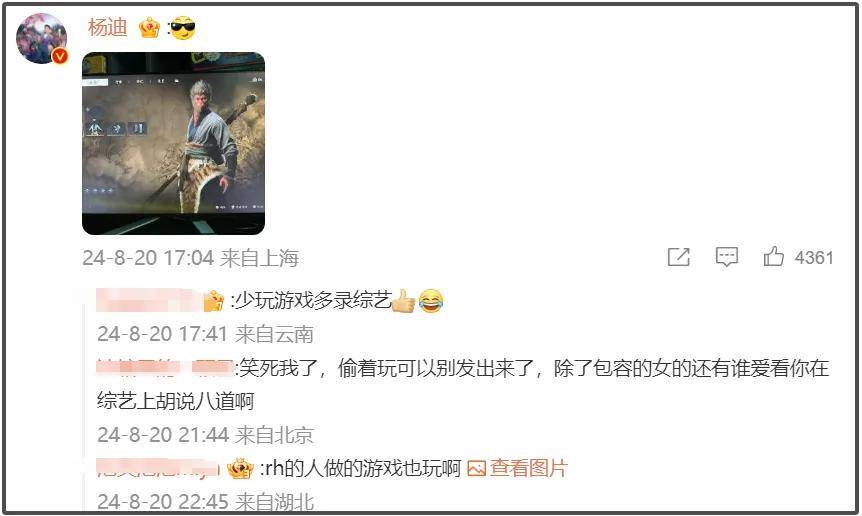
Task: Open 杨迪 profile avatar
Action: (x=41, y=38)
